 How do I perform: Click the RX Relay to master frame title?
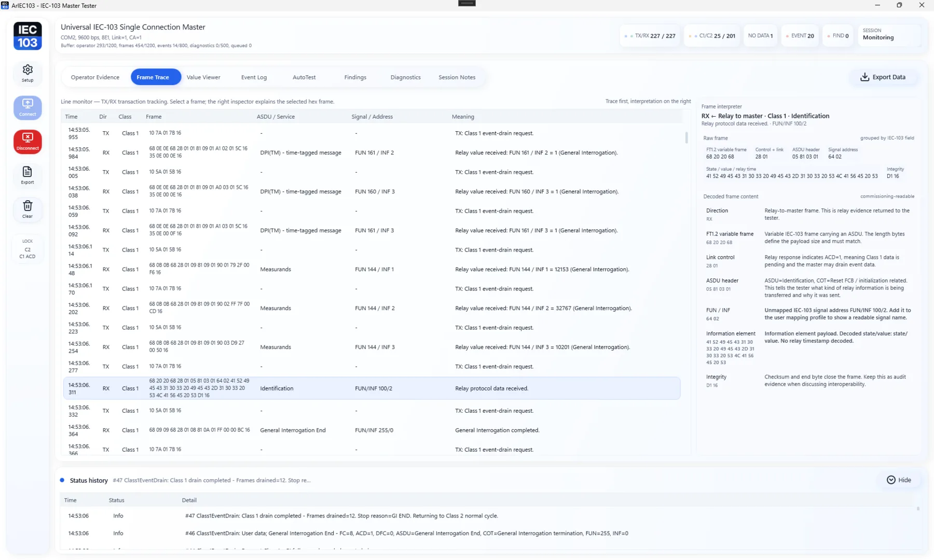tap(765, 116)
